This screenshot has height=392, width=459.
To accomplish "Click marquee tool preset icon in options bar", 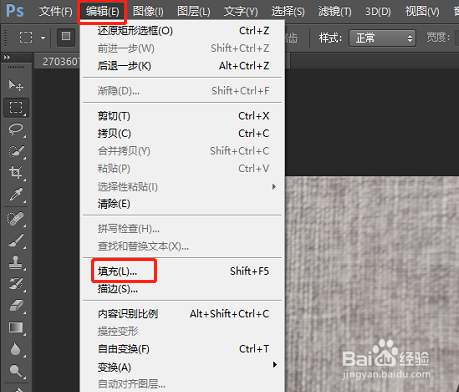I will tap(26, 37).
